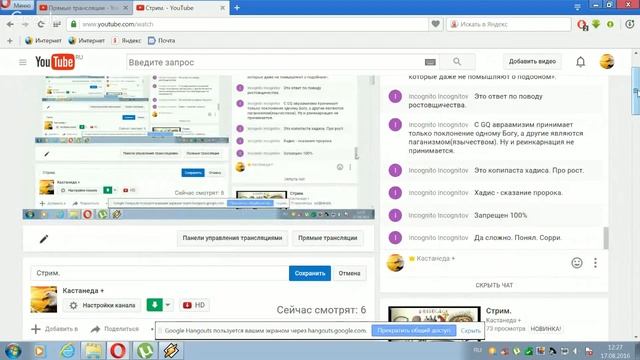Open the green download arrow extension
The height and width of the screenshot is (360, 640).
(596, 24)
